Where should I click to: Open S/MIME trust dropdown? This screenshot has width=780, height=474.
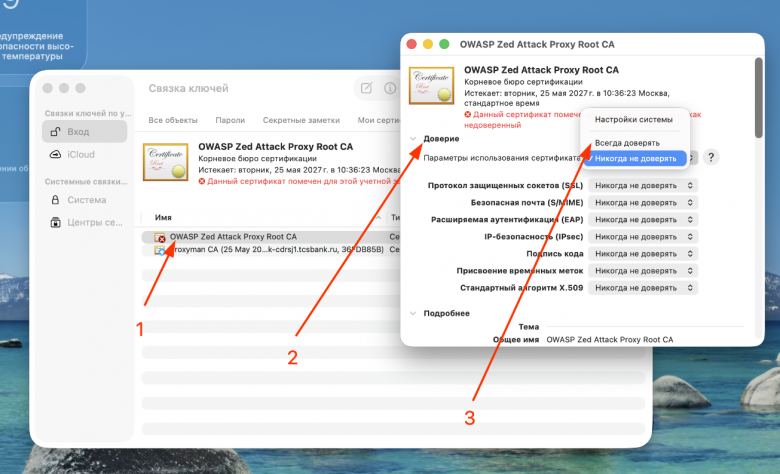pos(643,203)
